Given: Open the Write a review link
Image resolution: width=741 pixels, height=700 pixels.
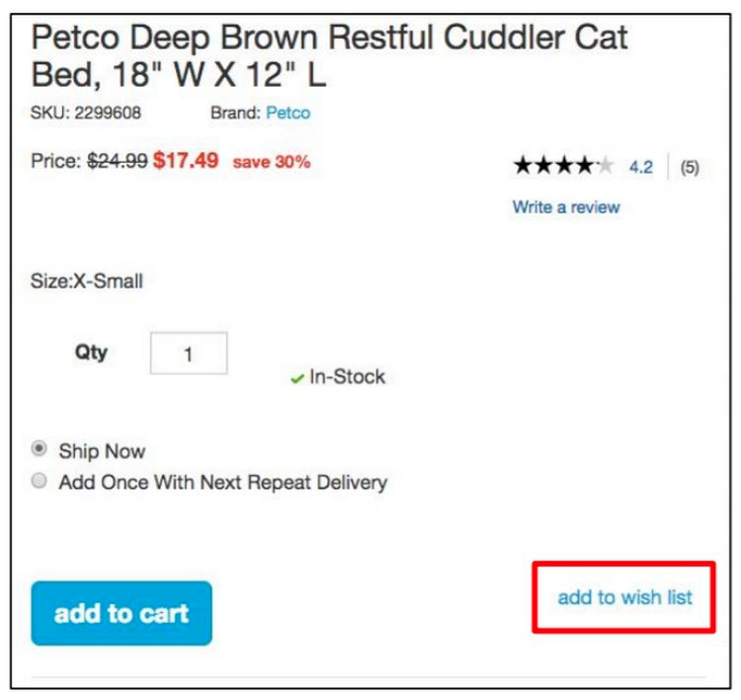Looking at the screenshot, I should pos(566,207).
